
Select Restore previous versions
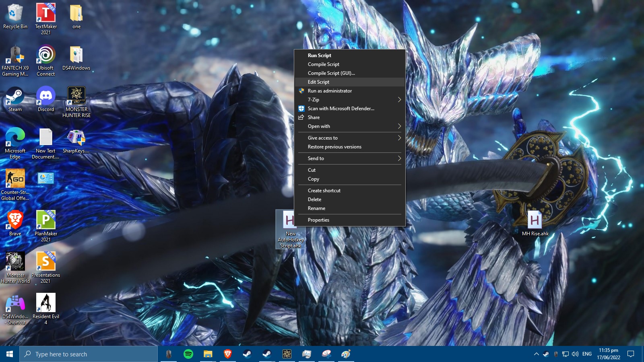pyautogui.click(x=350, y=147)
